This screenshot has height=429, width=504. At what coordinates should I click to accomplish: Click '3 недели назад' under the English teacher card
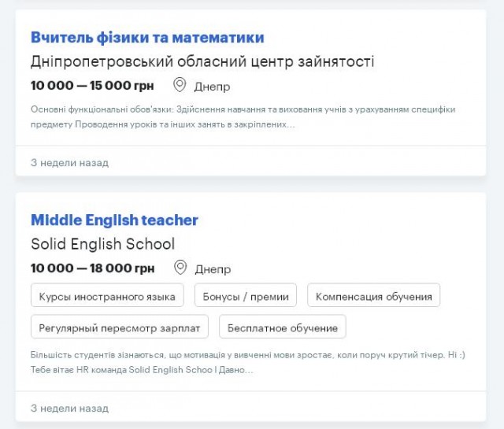(x=69, y=408)
